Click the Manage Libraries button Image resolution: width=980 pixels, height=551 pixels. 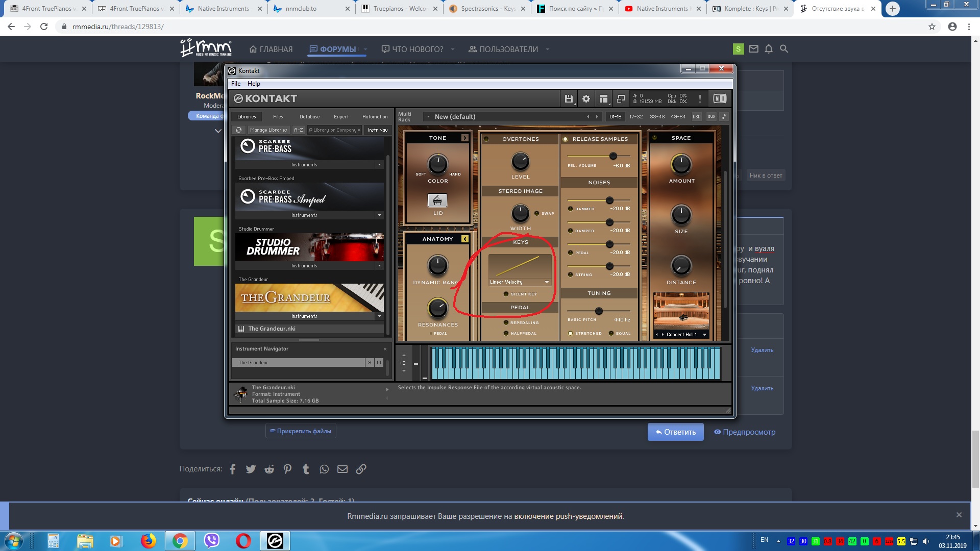click(x=268, y=130)
